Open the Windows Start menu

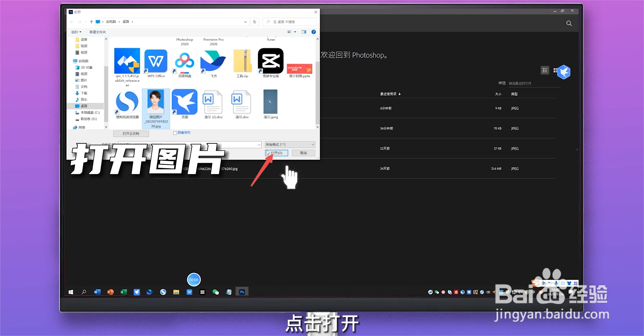(71, 292)
